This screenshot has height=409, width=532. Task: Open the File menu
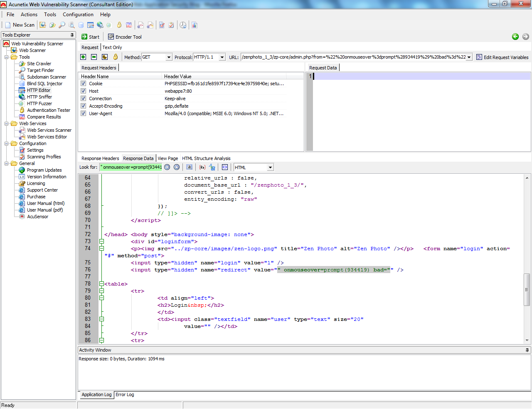[x=10, y=15]
